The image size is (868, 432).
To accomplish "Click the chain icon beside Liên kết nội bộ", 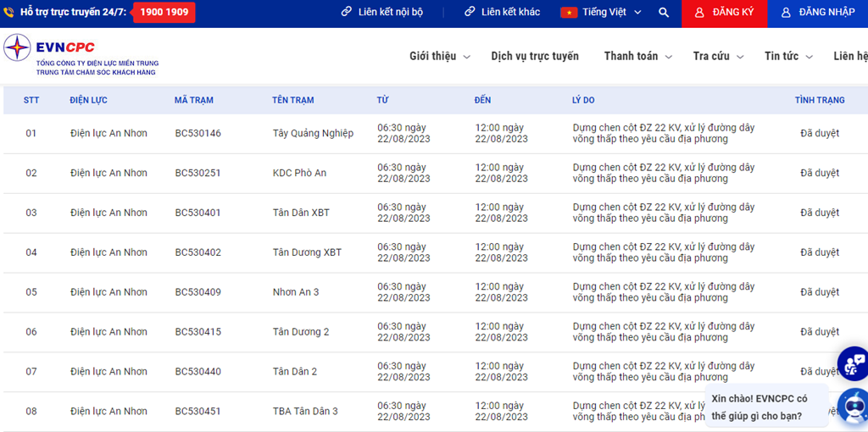I will pos(347,12).
